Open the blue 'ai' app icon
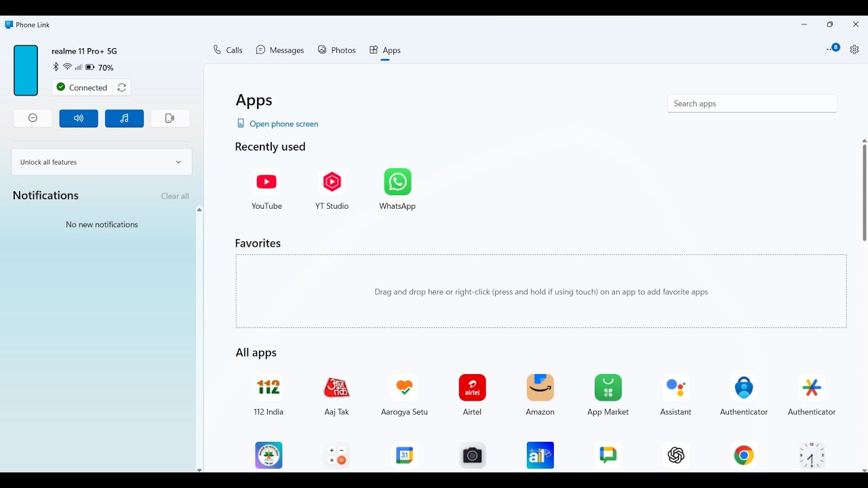Viewport: 868px width, 488px height. [540, 455]
